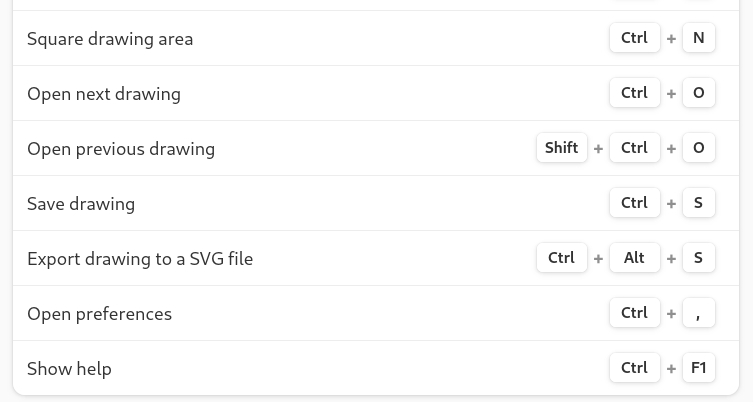Viewport: 753px width, 402px height.
Task: Click the Open preferences shortcut label
Action: tap(99, 314)
